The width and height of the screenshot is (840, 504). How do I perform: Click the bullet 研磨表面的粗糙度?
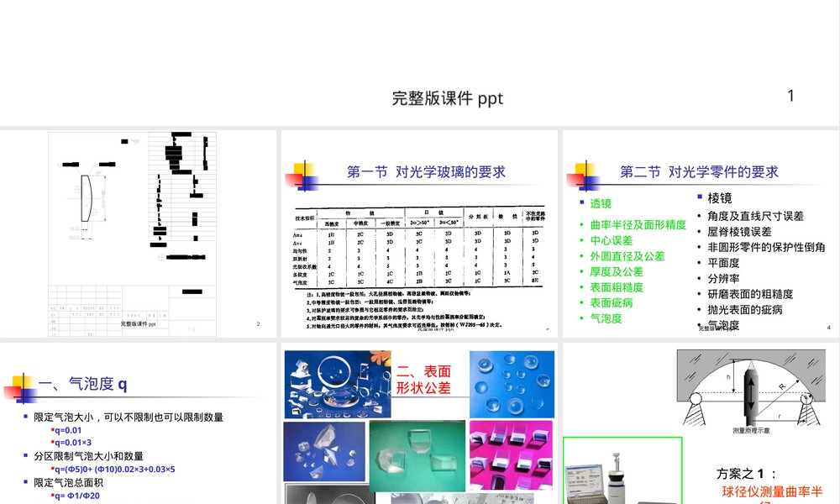[x=750, y=294]
